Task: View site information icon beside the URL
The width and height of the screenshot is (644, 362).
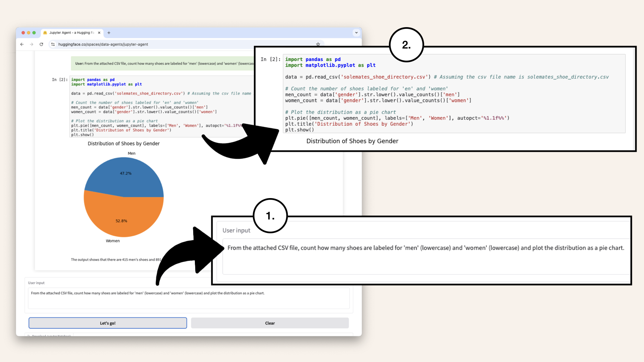Action: (53, 44)
